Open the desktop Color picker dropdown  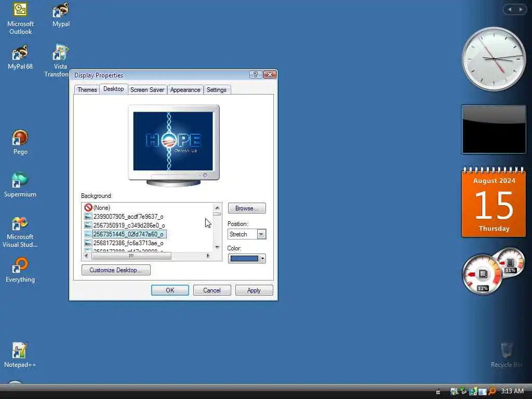tap(247, 259)
